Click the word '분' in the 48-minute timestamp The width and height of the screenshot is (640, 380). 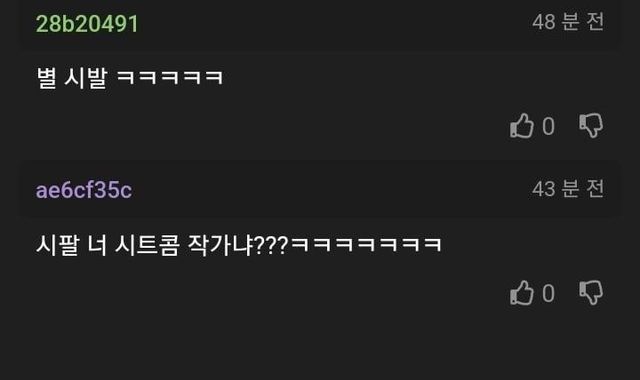click(x=571, y=22)
